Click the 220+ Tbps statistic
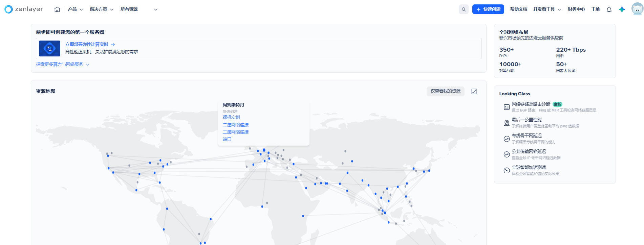The height and width of the screenshot is (245, 644). [x=571, y=52]
